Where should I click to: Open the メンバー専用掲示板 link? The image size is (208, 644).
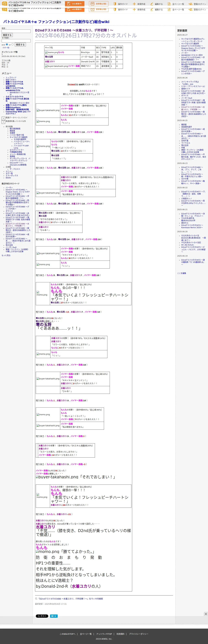coord(18,154)
